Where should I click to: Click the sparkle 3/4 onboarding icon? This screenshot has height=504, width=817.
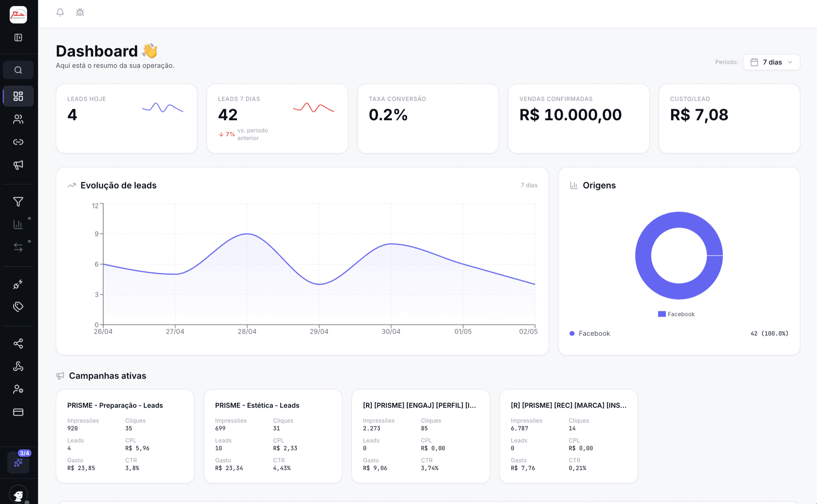[x=18, y=462]
